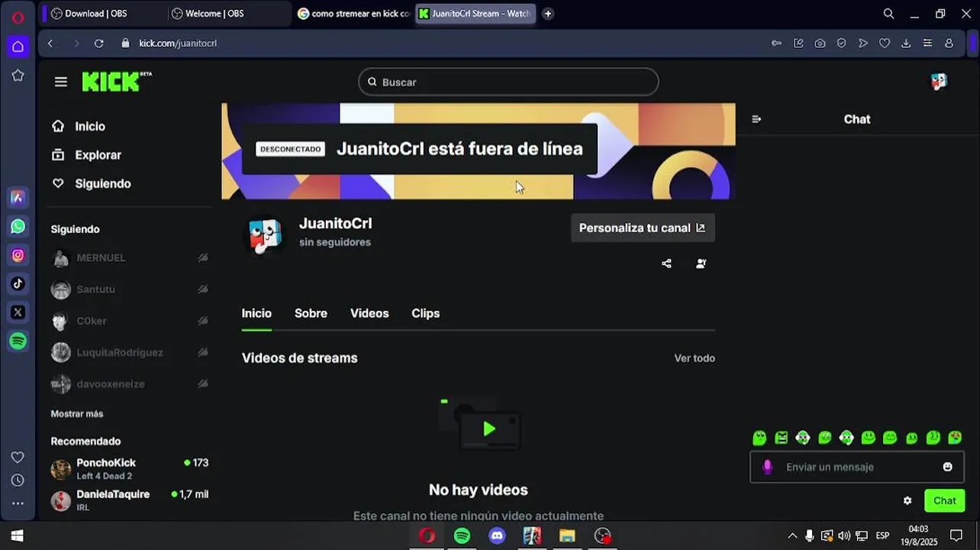
Task: Toggle notifications for Santutu
Action: point(203,290)
